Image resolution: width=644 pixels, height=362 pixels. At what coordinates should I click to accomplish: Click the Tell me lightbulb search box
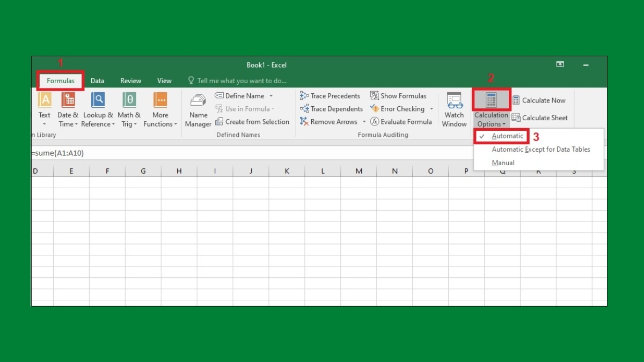[237, 81]
